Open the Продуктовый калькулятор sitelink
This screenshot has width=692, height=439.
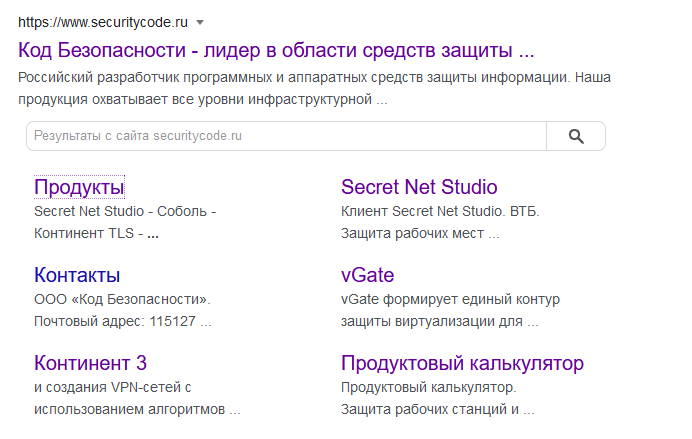pyautogui.click(x=462, y=362)
